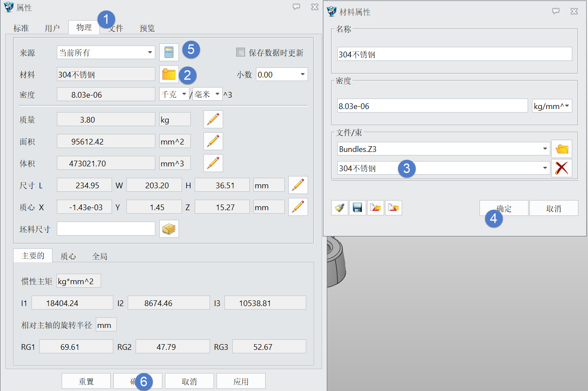The height and width of the screenshot is (391, 588).
Task: Click the pencil edit icon for 体积
Action: [x=213, y=163]
